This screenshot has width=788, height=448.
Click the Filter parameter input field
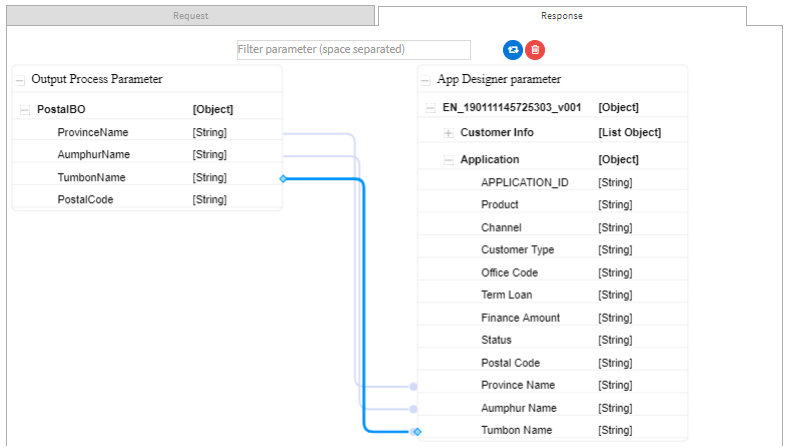[x=354, y=50]
